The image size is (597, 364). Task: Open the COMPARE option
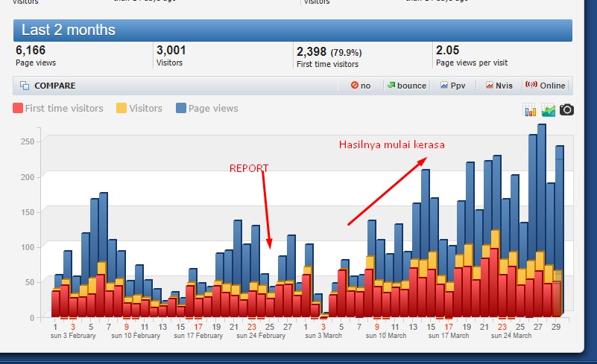55,86
